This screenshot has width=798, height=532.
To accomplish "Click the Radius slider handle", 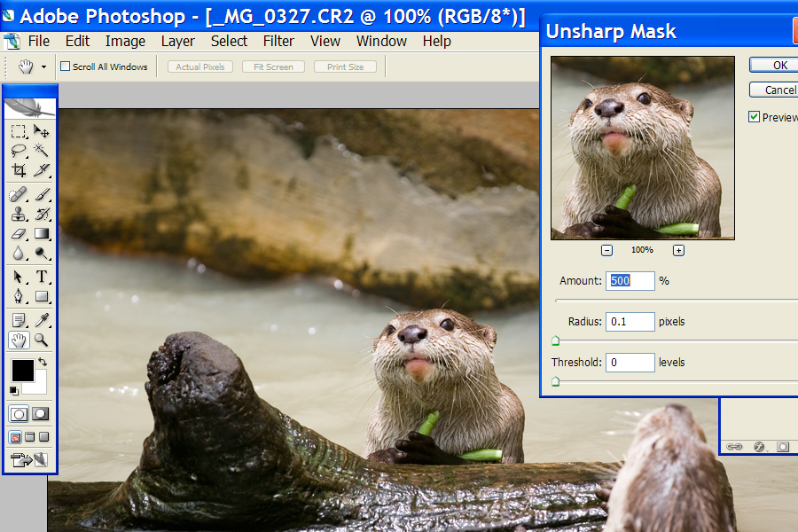I will pos(556,340).
